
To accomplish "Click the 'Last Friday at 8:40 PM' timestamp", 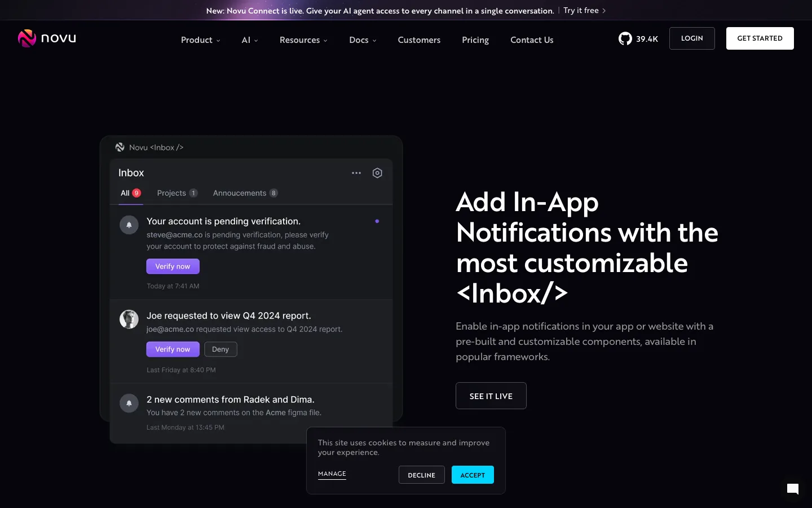I will coord(181,370).
